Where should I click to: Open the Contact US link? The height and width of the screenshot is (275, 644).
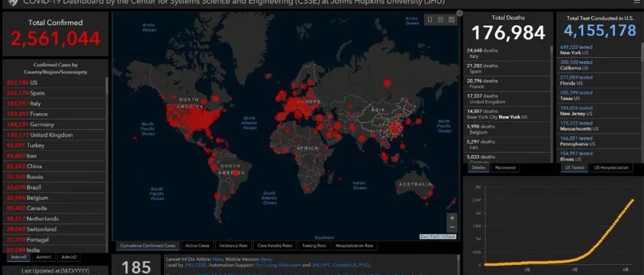(x=345, y=265)
